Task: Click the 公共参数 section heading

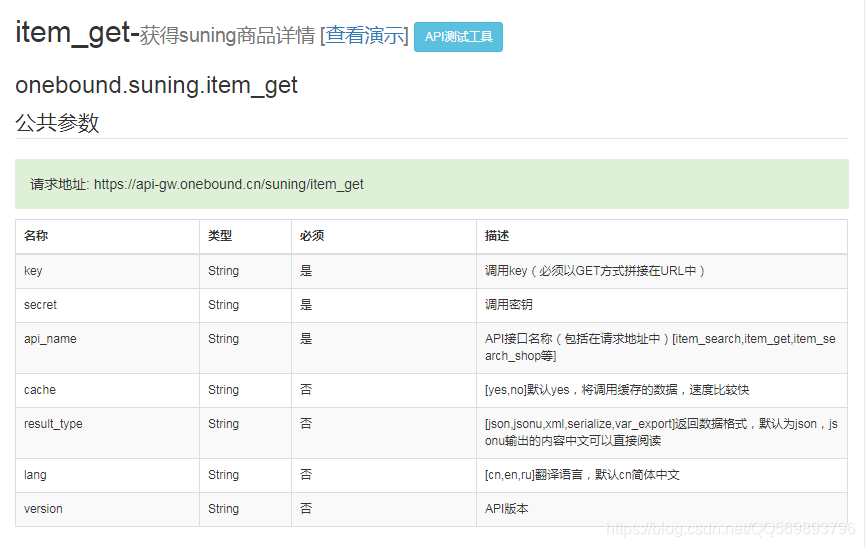Action: click(57, 123)
